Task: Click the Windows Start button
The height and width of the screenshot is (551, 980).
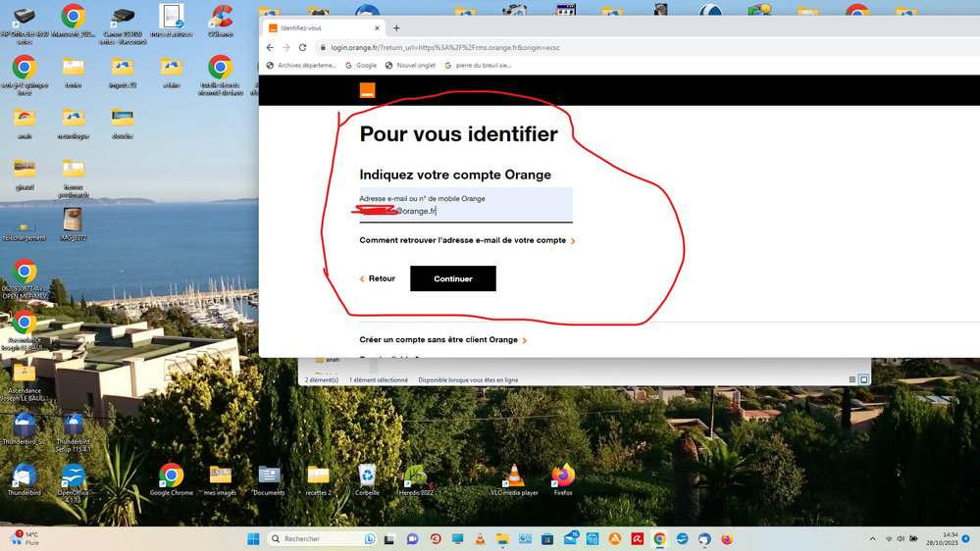Action: click(253, 539)
